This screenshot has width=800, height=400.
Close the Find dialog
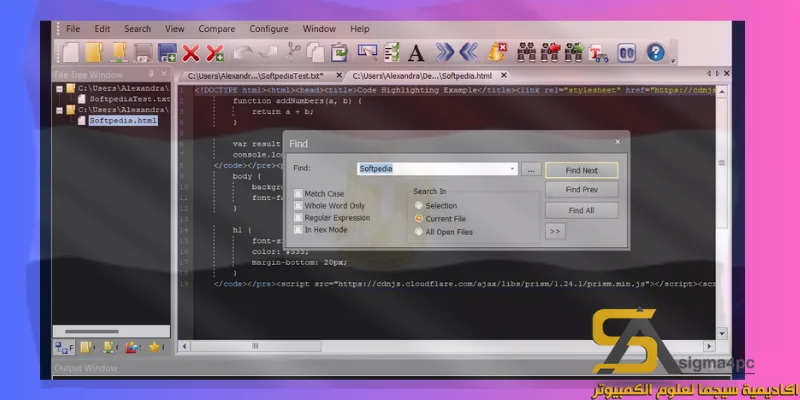(617, 142)
